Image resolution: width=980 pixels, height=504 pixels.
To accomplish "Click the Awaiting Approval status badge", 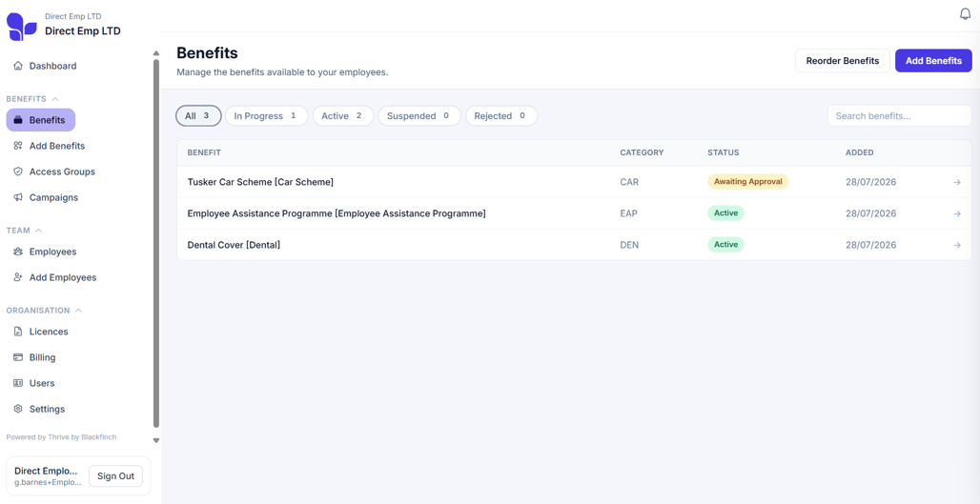I will [748, 181].
